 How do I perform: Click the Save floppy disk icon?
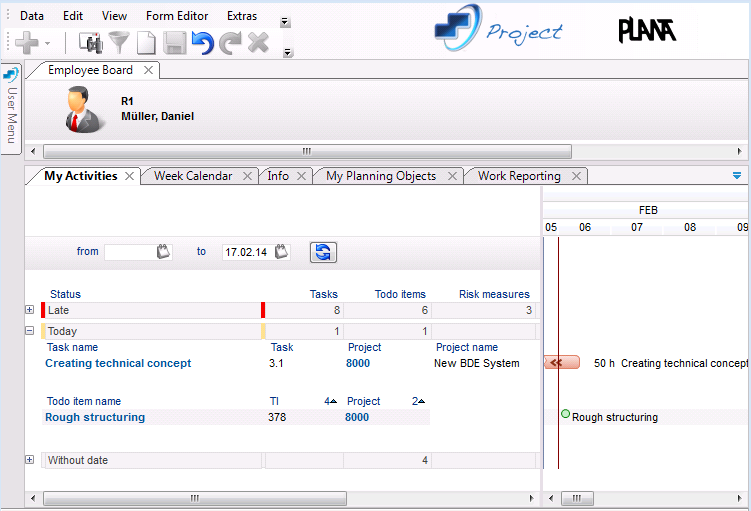[175, 42]
